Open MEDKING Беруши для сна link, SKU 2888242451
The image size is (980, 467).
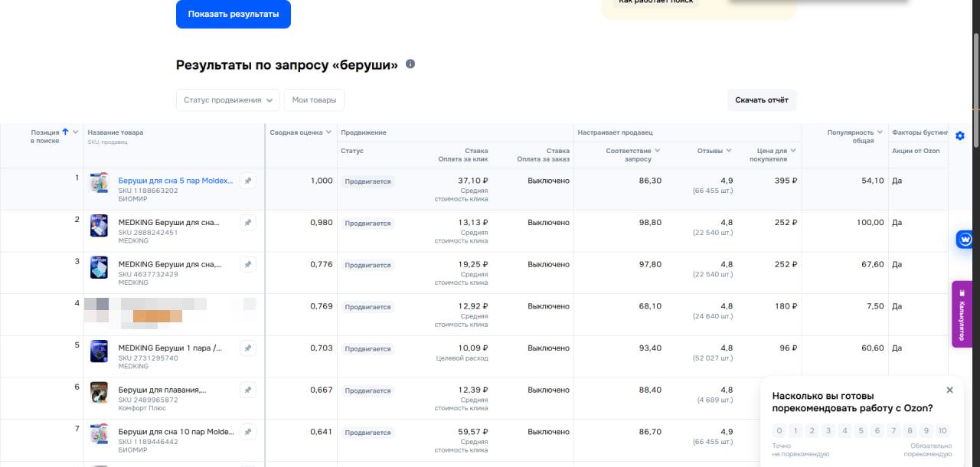(168, 223)
